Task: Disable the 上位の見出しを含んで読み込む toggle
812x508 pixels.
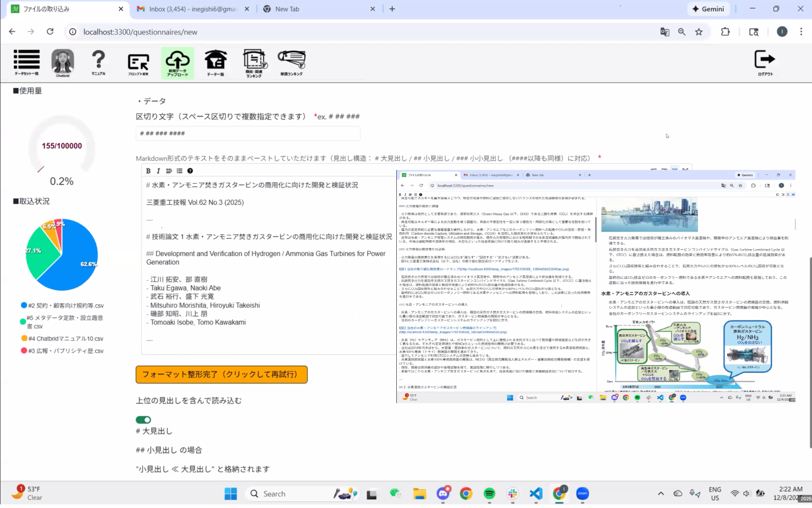Action: [143, 420]
